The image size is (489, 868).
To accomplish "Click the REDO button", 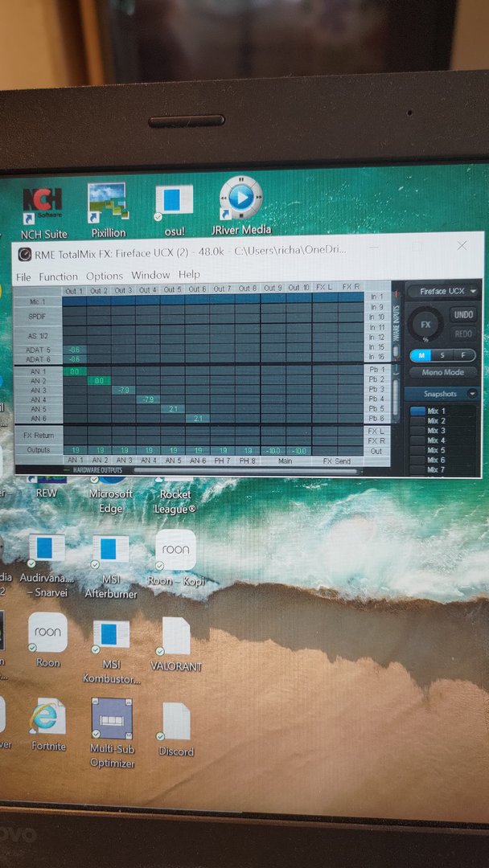I will (463, 334).
